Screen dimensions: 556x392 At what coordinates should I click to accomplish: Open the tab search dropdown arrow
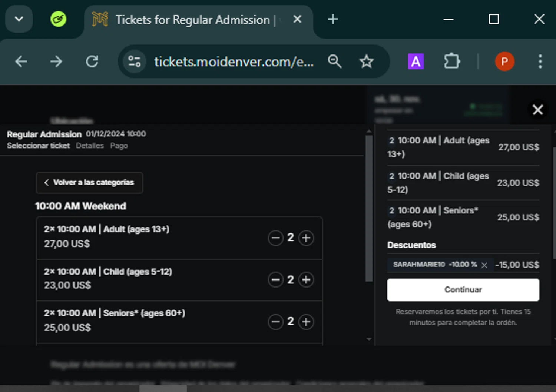pos(19,19)
